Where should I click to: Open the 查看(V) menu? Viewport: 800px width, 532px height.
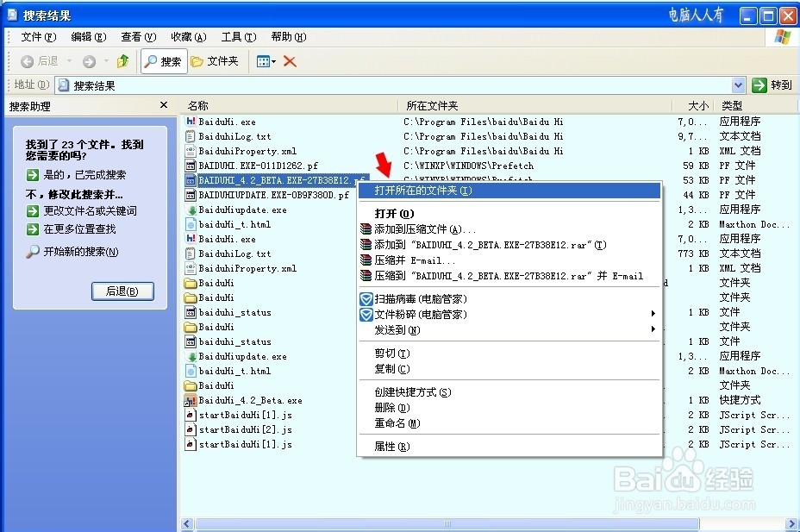pos(138,37)
